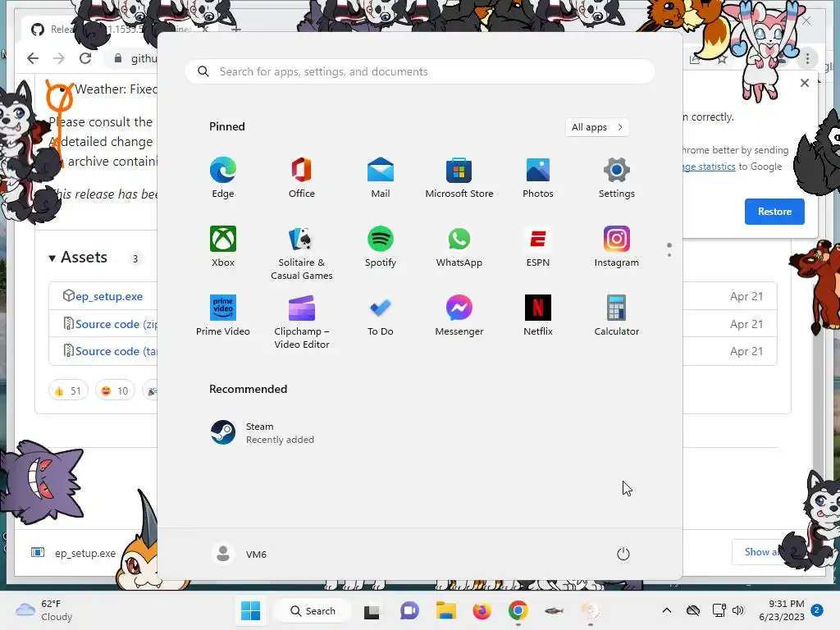Click Chrome's back arrow
This screenshot has width=840, height=630.
pyautogui.click(x=33, y=58)
